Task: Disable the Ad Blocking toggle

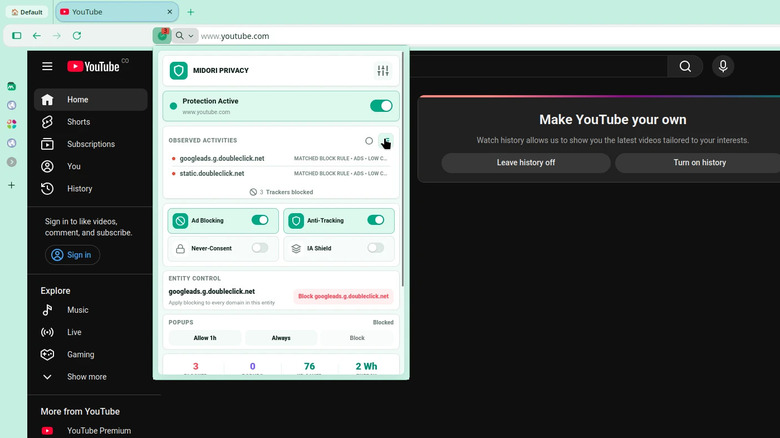Action: click(x=260, y=220)
